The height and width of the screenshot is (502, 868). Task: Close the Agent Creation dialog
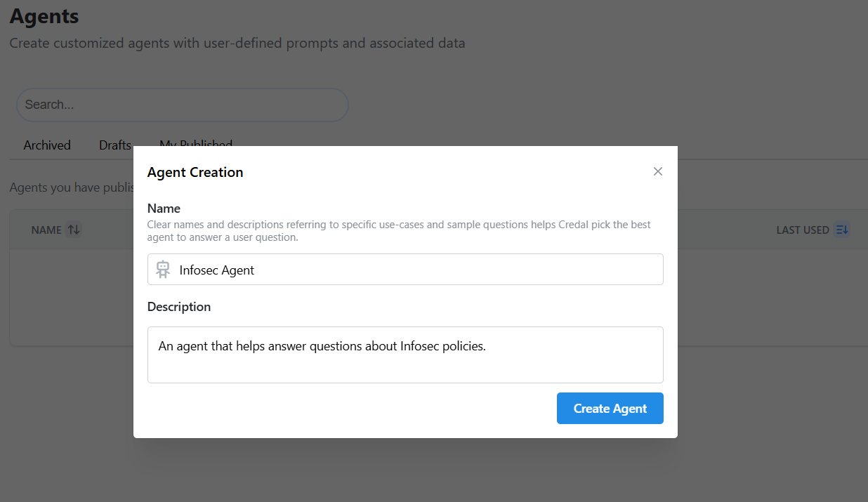coord(657,171)
